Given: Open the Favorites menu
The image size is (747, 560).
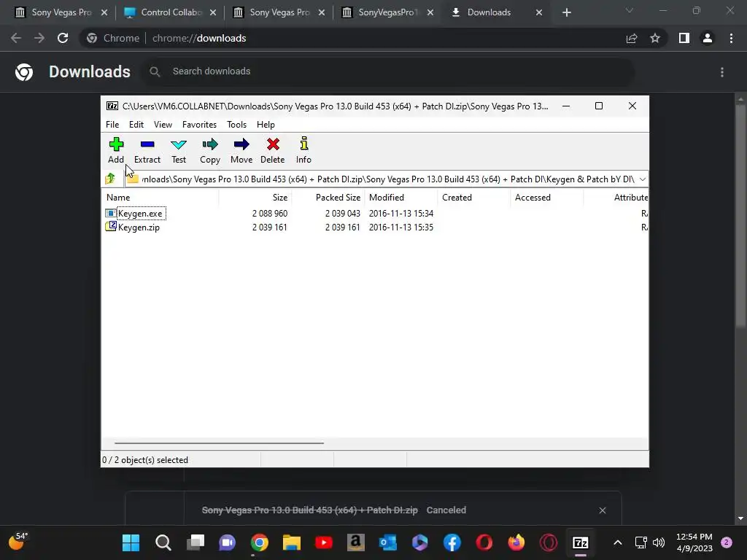Looking at the screenshot, I should pos(199,124).
